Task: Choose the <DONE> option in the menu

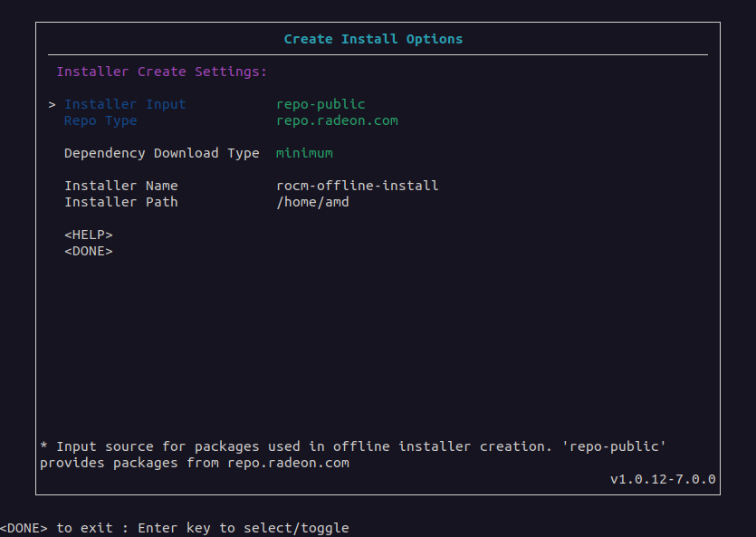Action: (x=88, y=252)
